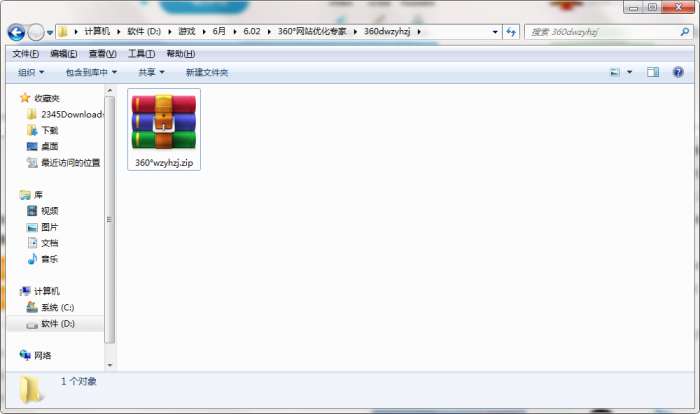Open the 编辑(E) menu
700x414 pixels.
tap(64, 54)
